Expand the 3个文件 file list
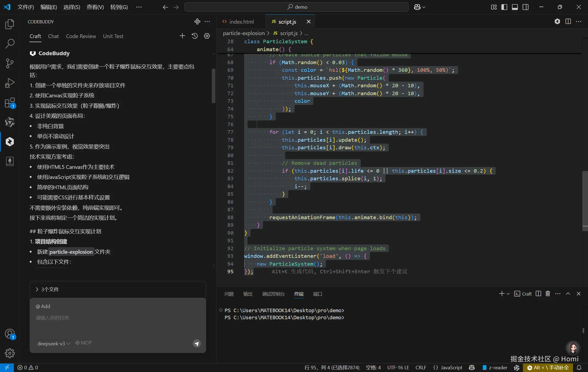588x372 pixels. [x=47, y=289]
